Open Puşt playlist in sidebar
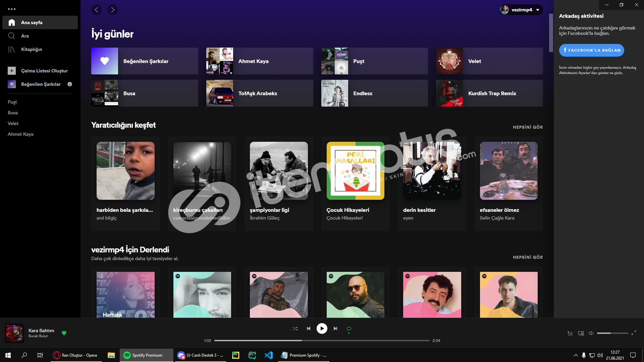644x362 pixels. point(12,102)
